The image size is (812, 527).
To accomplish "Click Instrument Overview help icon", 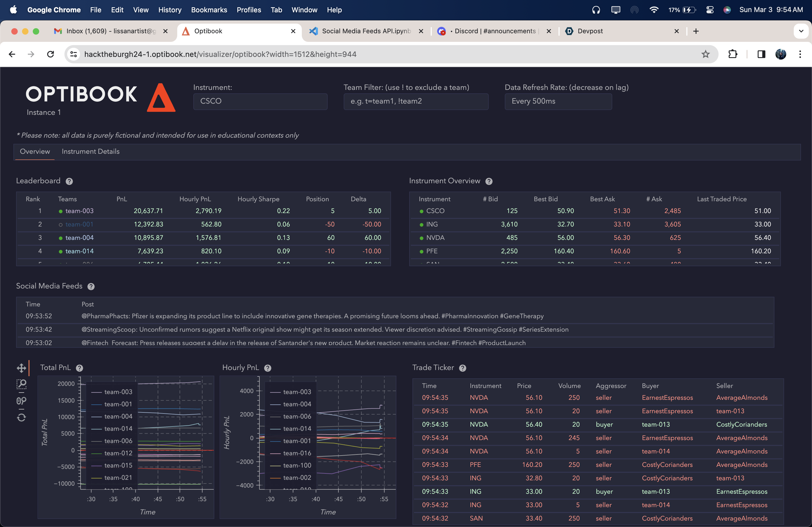I will (x=488, y=181).
